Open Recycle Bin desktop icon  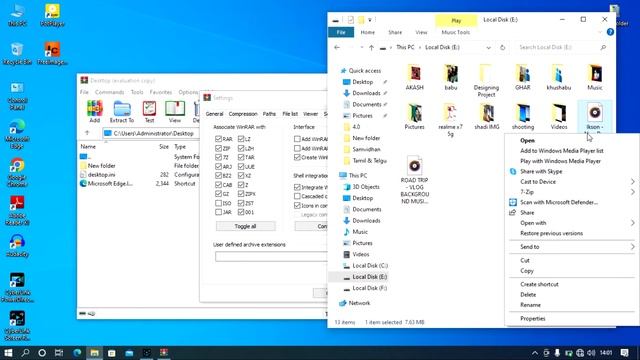coord(17,54)
